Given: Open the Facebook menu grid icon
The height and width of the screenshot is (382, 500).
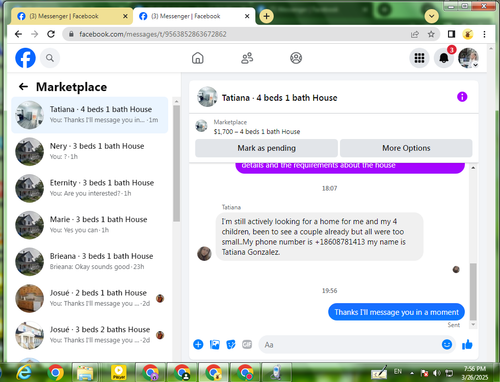Looking at the screenshot, I should tap(419, 58).
